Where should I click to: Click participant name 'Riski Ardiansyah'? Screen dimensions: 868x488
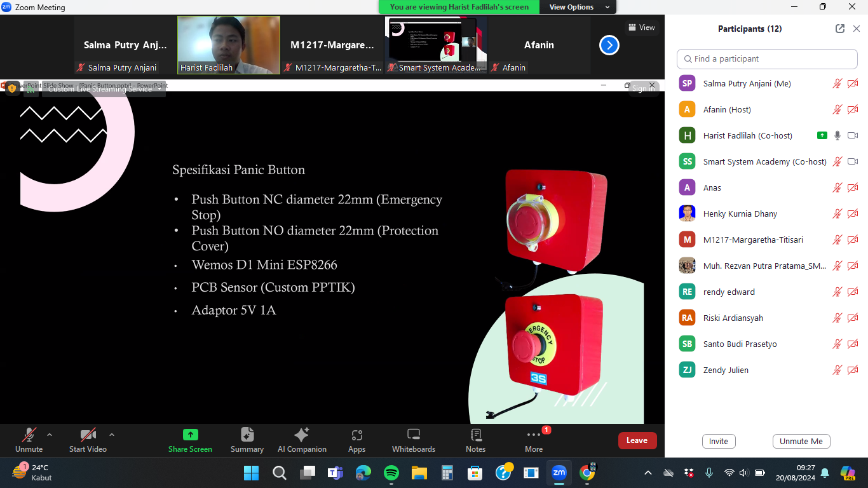pos(733,318)
